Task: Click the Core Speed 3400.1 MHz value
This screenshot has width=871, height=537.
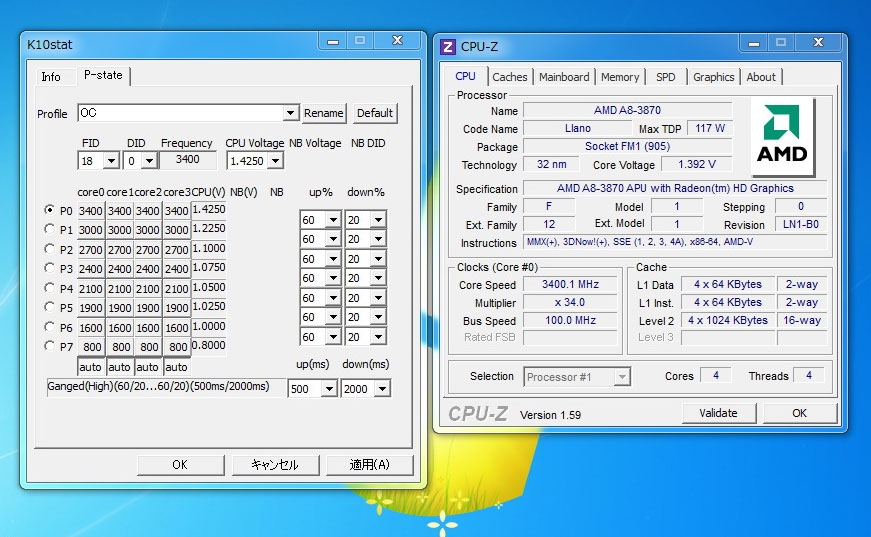Action: click(570, 284)
